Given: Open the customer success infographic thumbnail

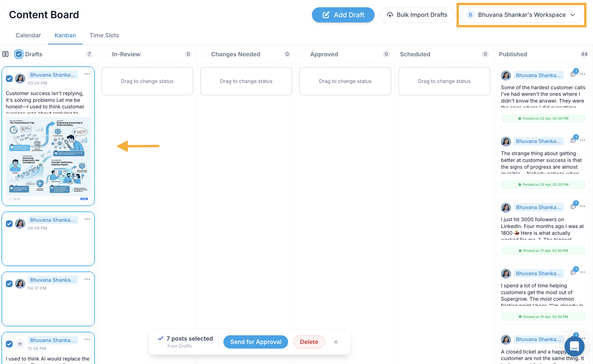Looking at the screenshot, I should pyautogui.click(x=48, y=159).
